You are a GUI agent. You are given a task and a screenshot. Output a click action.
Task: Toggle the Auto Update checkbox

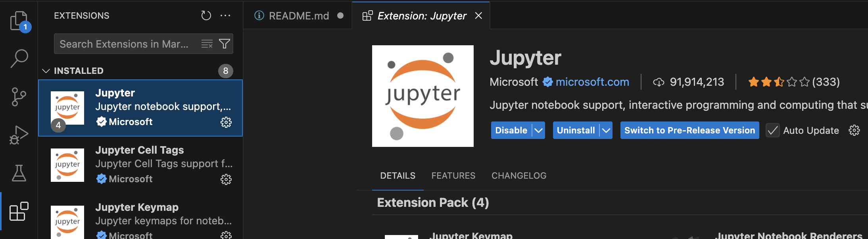[772, 130]
